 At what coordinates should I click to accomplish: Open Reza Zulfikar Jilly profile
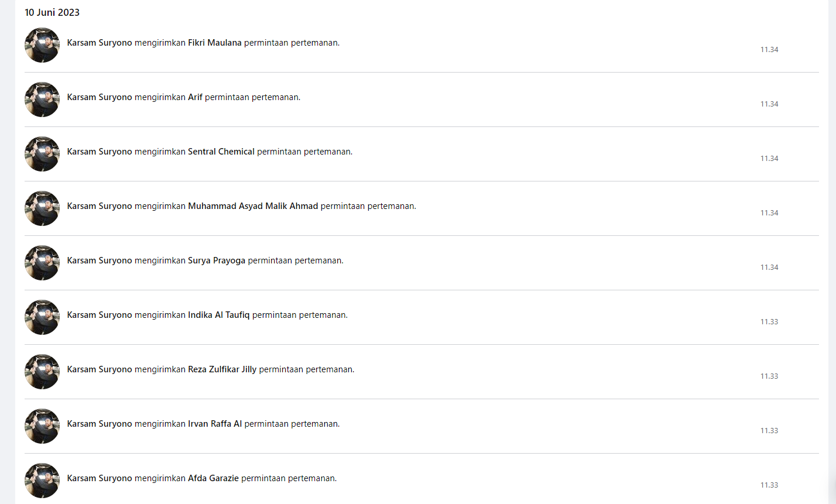tap(222, 369)
